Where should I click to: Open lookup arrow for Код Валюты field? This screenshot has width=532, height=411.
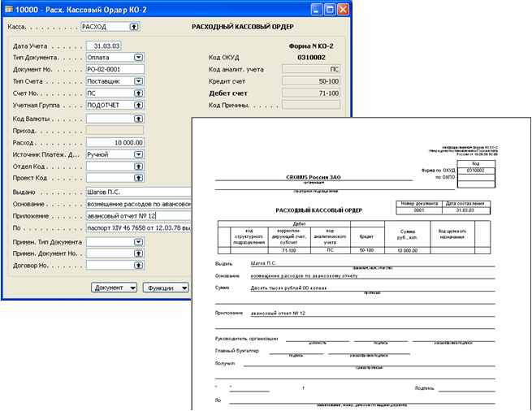138,119
